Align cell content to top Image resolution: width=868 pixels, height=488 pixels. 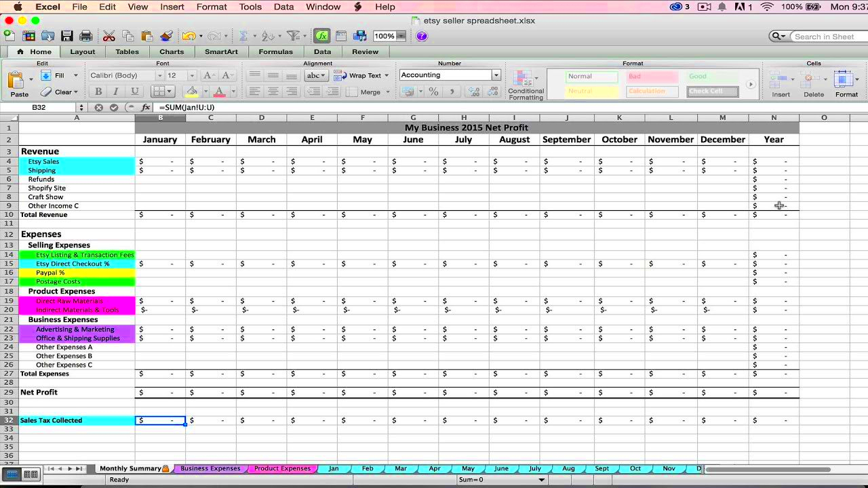(x=255, y=75)
